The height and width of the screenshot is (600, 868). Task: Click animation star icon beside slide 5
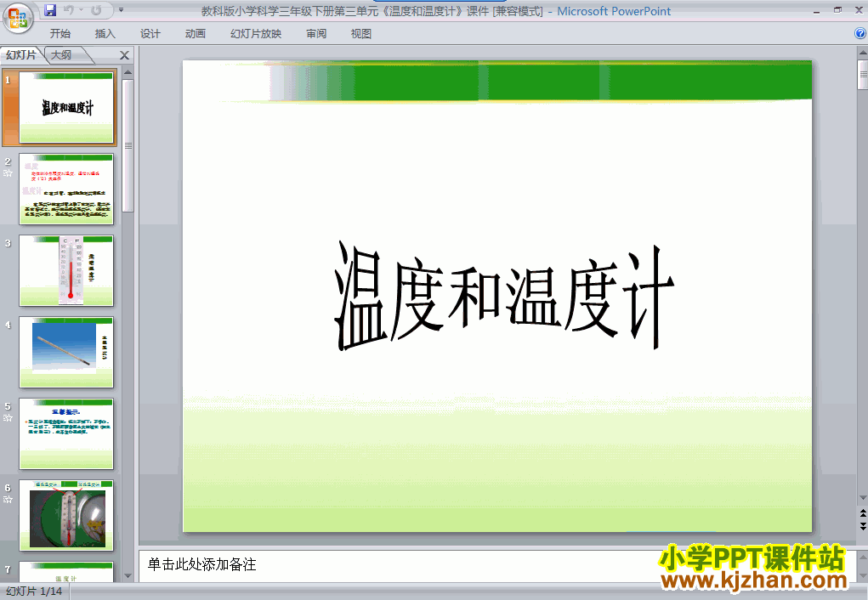(x=8, y=418)
